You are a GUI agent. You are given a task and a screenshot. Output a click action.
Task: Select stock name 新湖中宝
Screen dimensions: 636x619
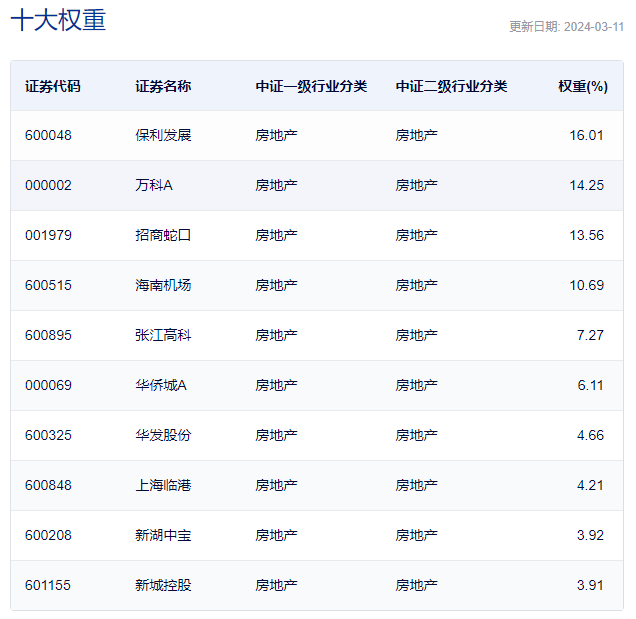(x=163, y=535)
